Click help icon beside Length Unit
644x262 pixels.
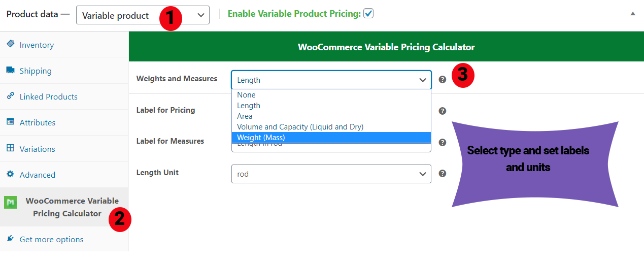click(443, 174)
